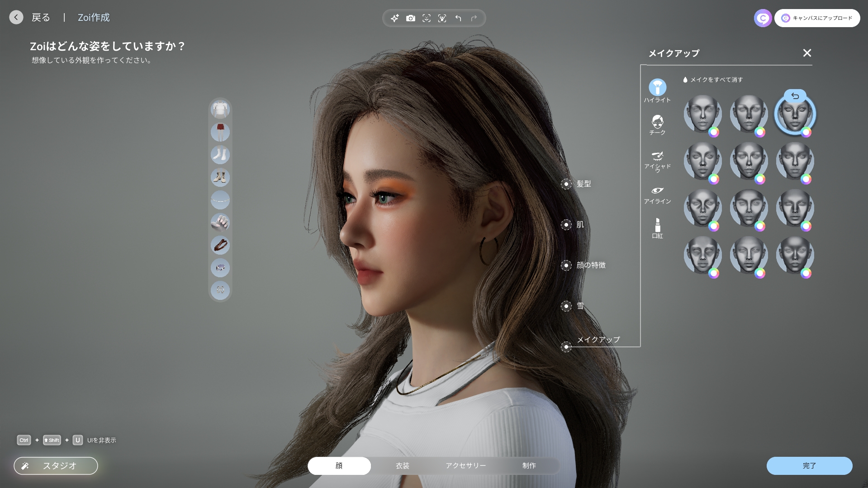The height and width of the screenshot is (488, 868).
Task: Switch to the アクセサリー accessories tab
Action: coord(465,465)
